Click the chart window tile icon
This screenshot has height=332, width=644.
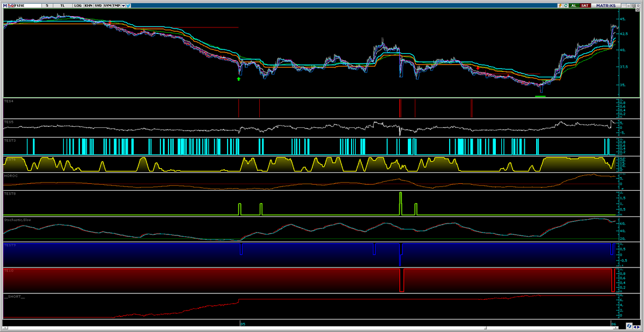click(633, 5)
